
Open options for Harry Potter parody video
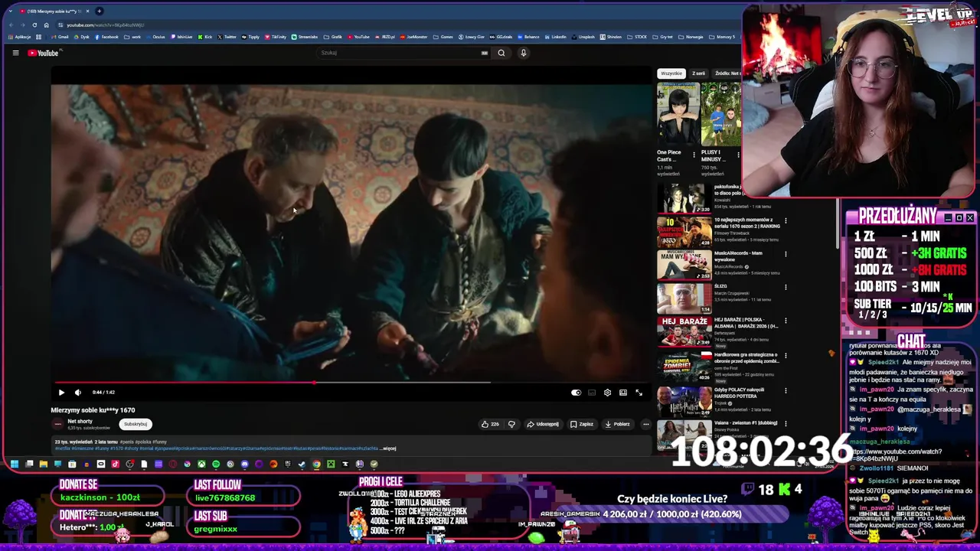pos(786,390)
